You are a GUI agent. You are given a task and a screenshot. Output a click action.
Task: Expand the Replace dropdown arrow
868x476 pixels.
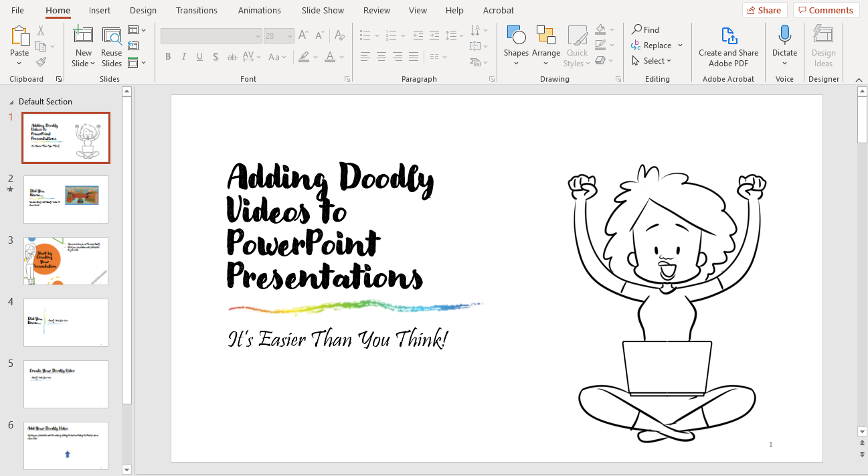pos(680,46)
